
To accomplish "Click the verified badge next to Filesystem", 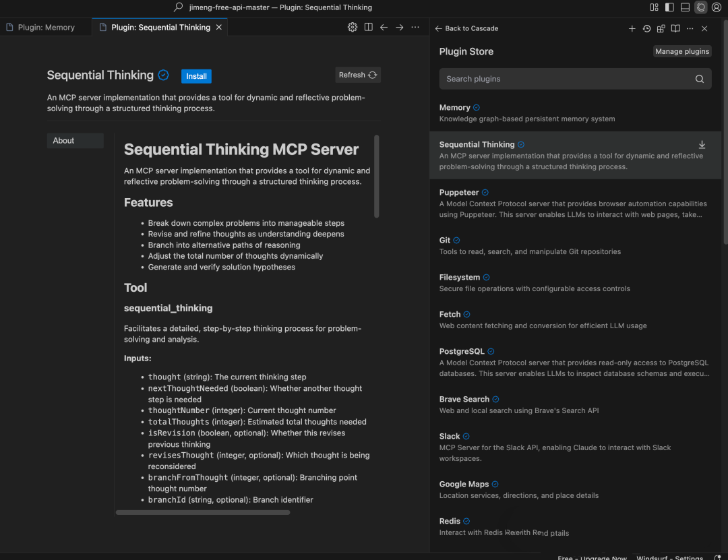I will point(486,278).
